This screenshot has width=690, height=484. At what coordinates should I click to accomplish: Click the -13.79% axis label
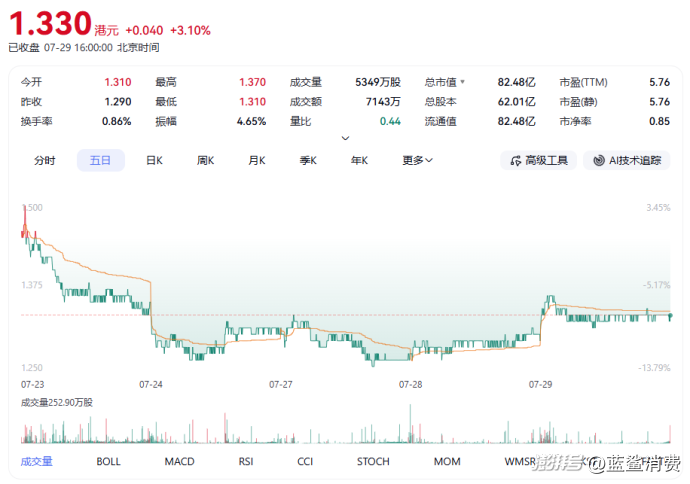click(654, 368)
